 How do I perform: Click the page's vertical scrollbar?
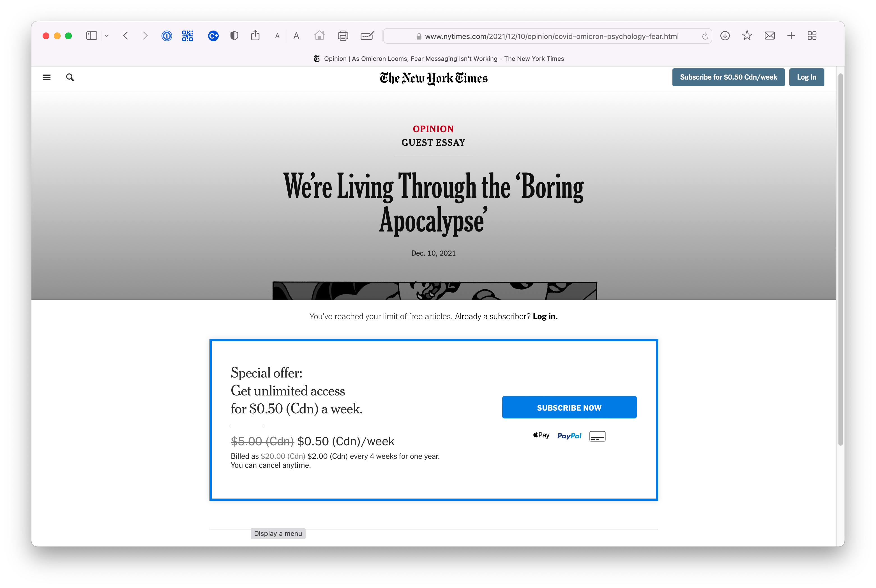click(x=840, y=259)
